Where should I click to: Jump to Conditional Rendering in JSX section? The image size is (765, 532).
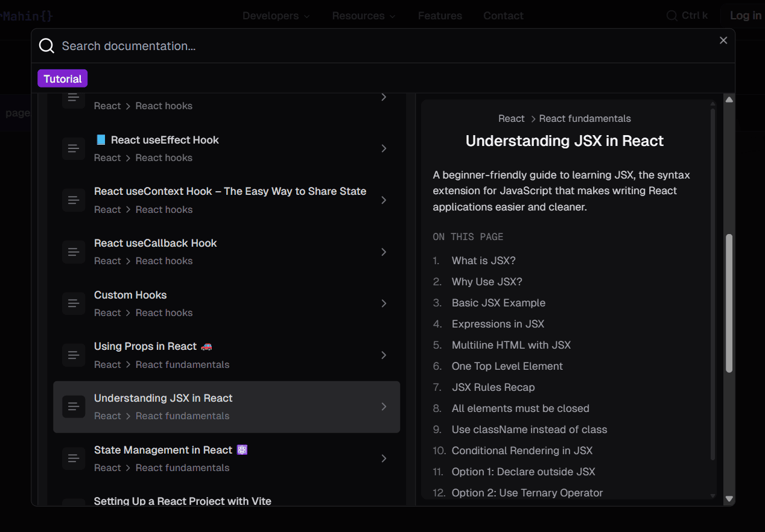[522, 451]
